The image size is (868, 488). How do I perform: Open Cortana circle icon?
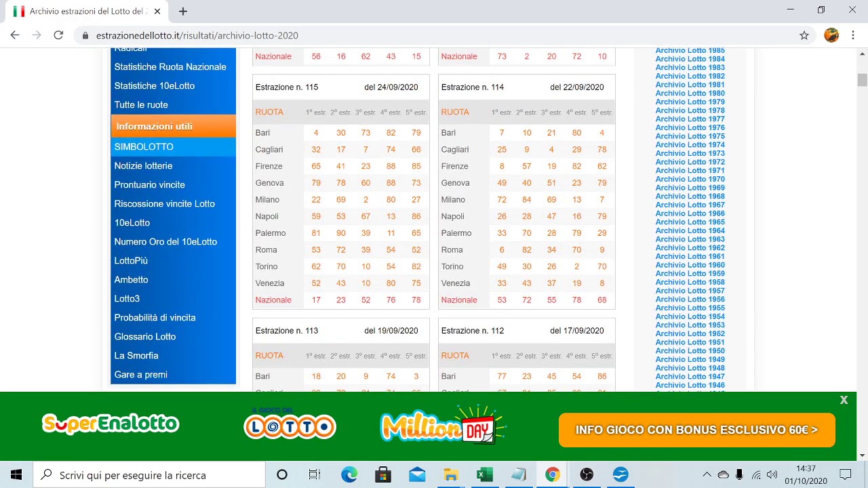pyautogui.click(x=282, y=474)
